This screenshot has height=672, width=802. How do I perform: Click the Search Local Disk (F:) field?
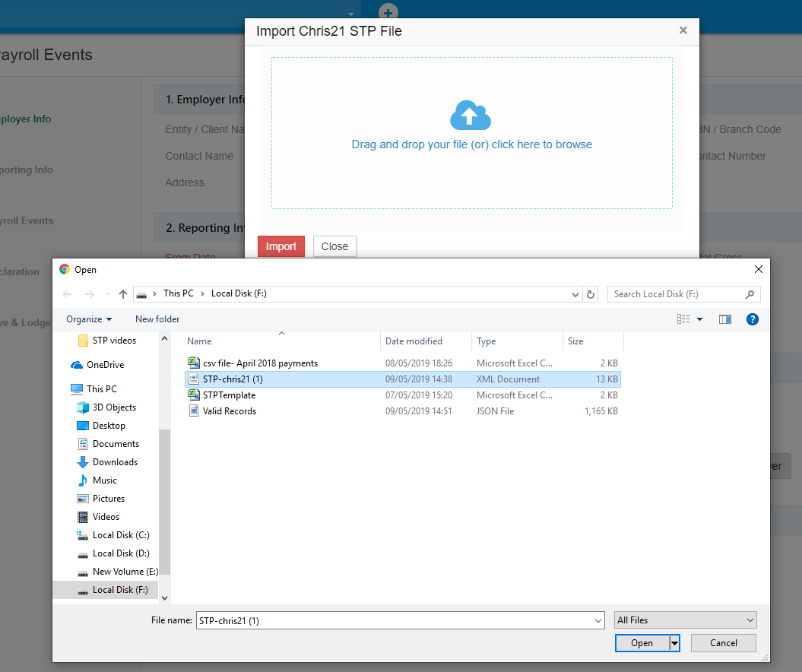[675, 294]
